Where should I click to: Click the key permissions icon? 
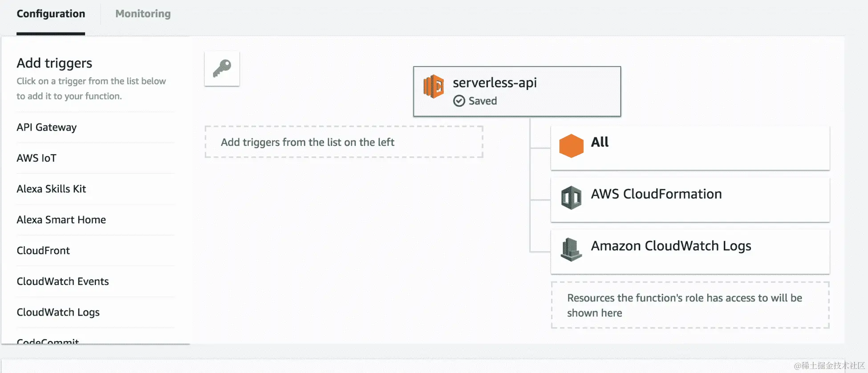click(x=222, y=68)
